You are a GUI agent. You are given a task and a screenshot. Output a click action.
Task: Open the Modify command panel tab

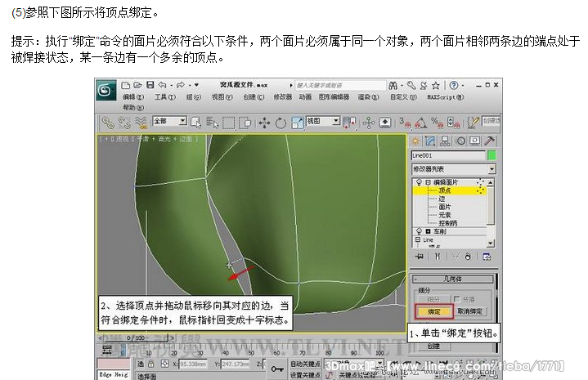tap(430, 141)
